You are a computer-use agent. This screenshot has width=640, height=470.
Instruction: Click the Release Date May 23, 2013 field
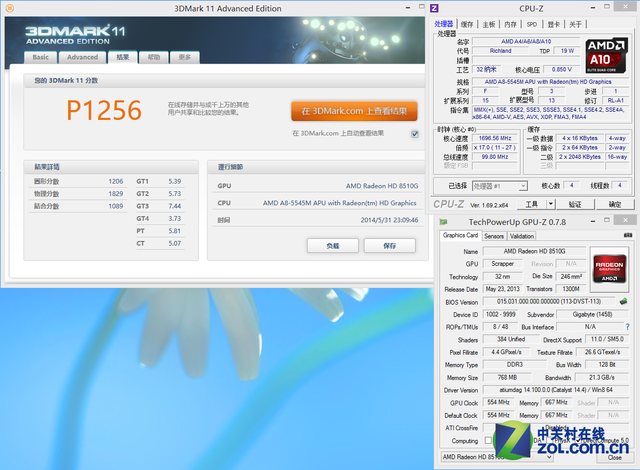pyautogui.click(x=502, y=289)
